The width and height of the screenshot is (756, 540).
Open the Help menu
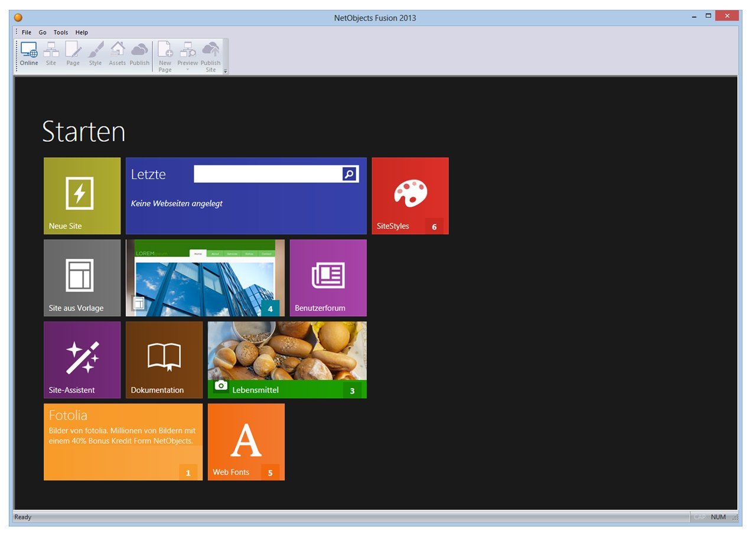[82, 32]
